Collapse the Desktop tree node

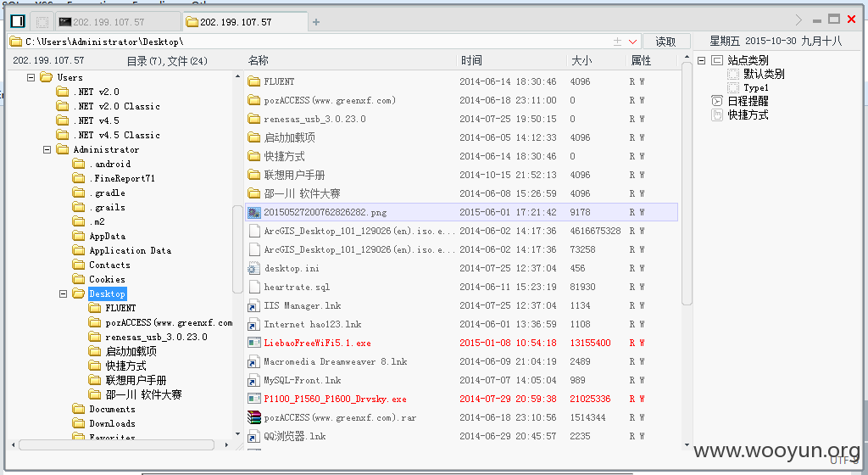(x=63, y=293)
